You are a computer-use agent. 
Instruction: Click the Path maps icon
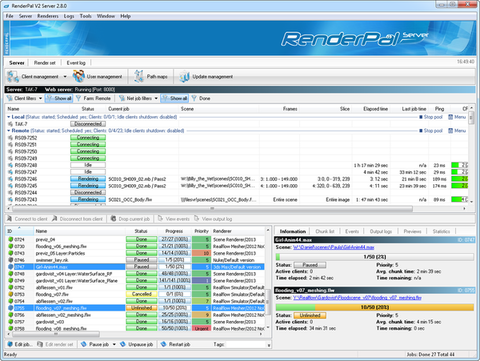click(139, 77)
